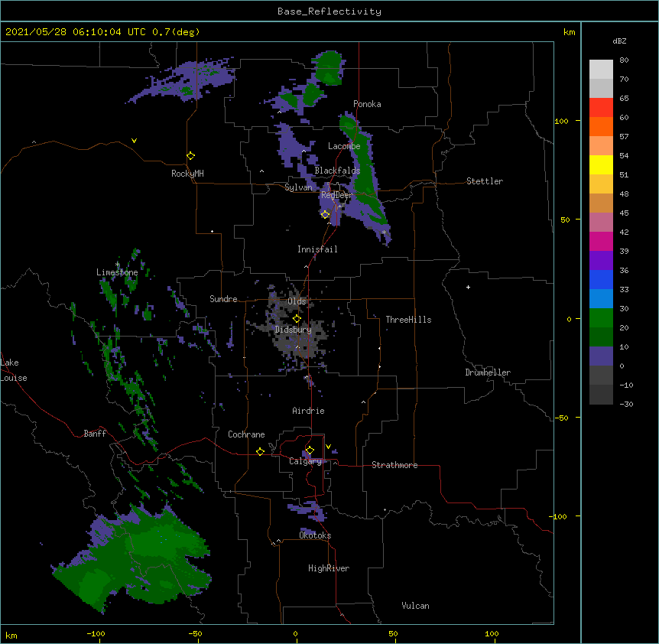Click the HighRiver city label

click(x=329, y=568)
